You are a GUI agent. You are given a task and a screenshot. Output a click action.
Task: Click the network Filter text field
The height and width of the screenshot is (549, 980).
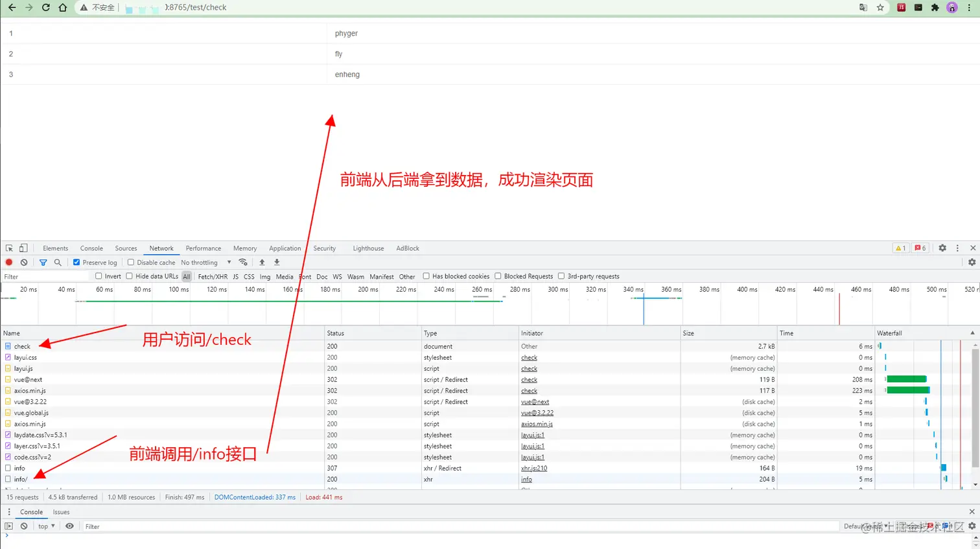[x=45, y=277]
